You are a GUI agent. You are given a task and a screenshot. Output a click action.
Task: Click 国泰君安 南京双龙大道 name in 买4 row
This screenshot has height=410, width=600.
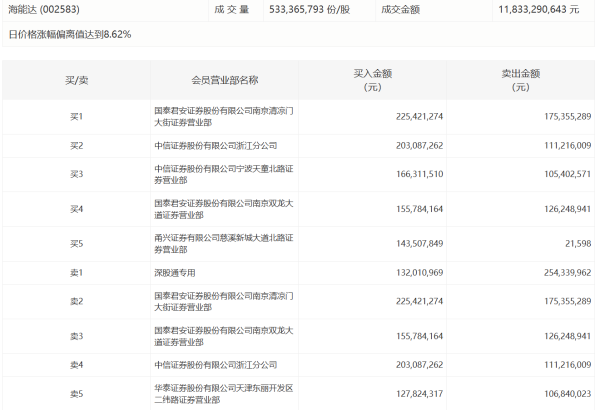click(x=224, y=209)
